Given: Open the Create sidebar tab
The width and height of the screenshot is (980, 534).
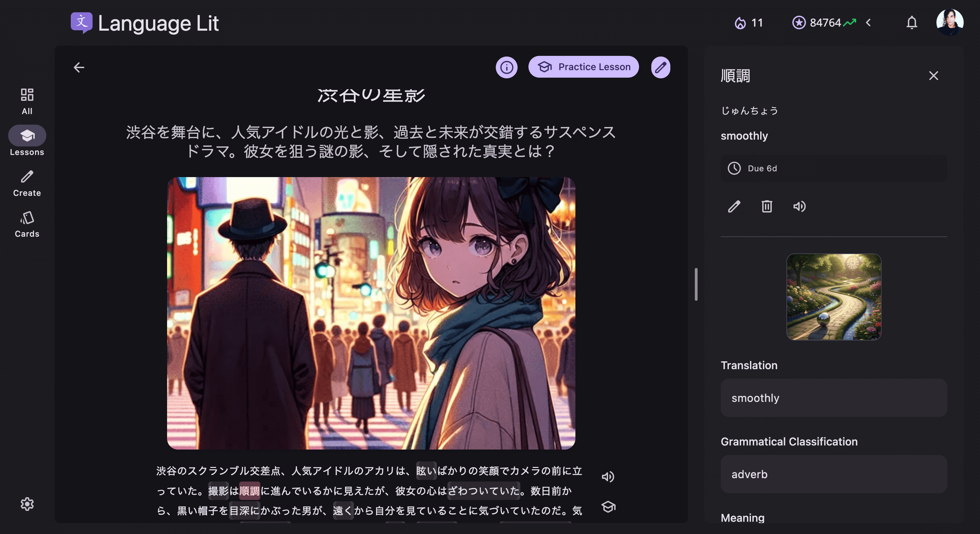Looking at the screenshot, I should pyautogui.click(x=27, y=184).
